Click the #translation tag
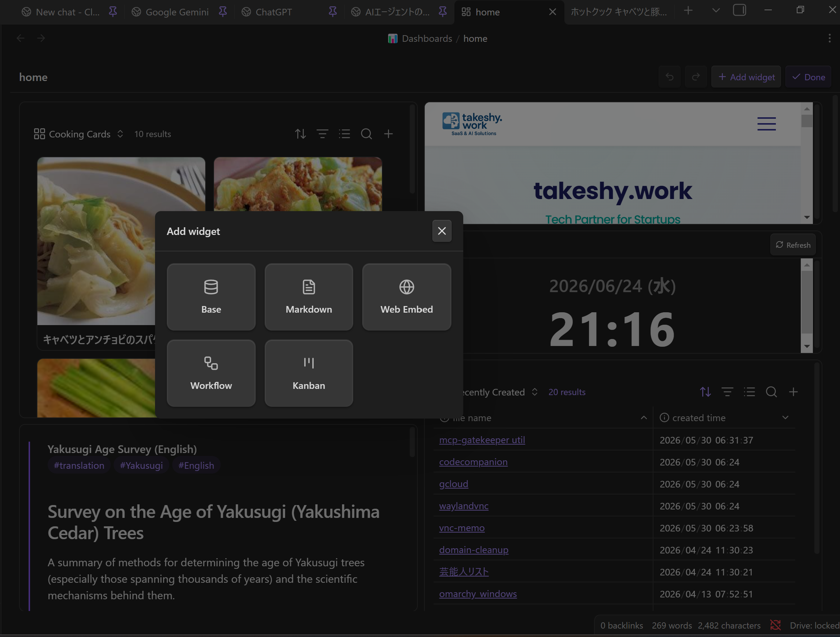 79,465
